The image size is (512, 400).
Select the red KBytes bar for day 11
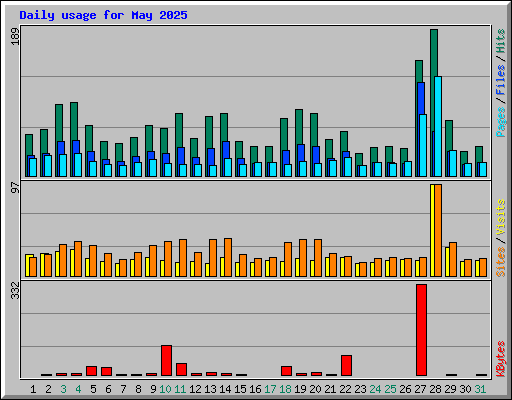pos(181,370)
